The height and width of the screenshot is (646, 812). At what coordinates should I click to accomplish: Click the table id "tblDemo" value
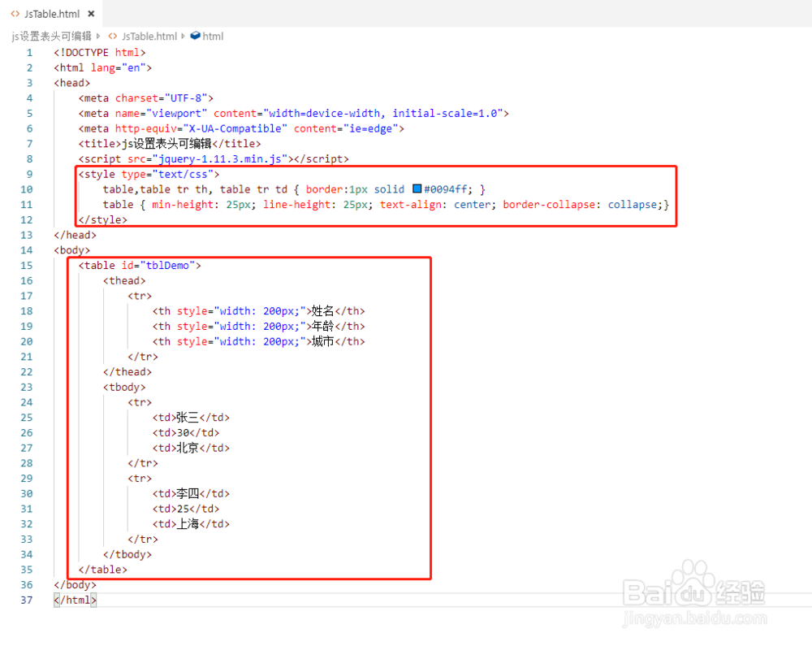click(167, 266)
